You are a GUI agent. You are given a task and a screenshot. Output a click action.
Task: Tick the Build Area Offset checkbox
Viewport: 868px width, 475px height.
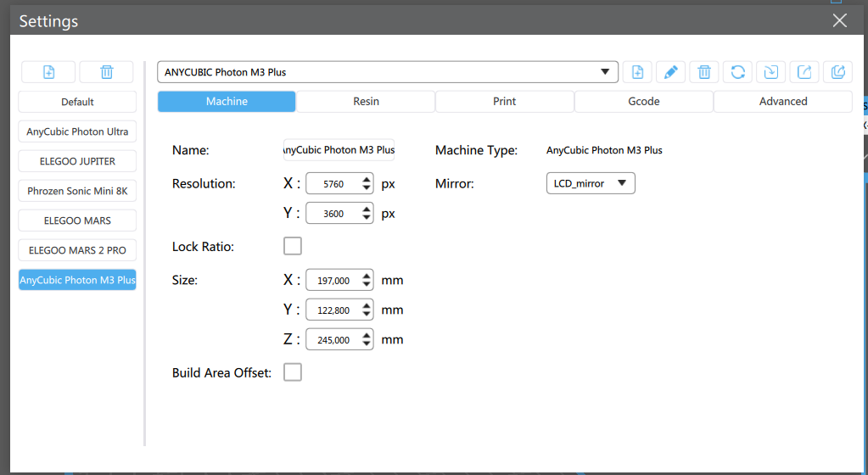click(293, 372)
